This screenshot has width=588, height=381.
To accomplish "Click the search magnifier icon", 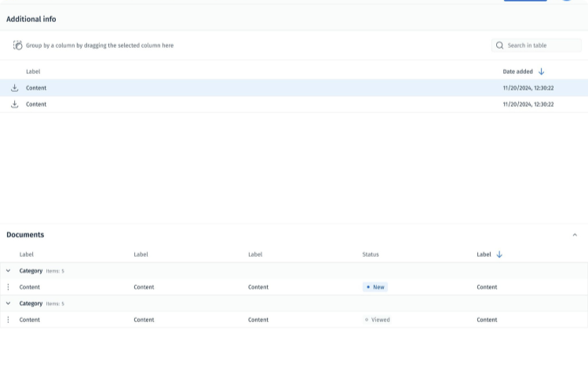I will coord(500,46).
